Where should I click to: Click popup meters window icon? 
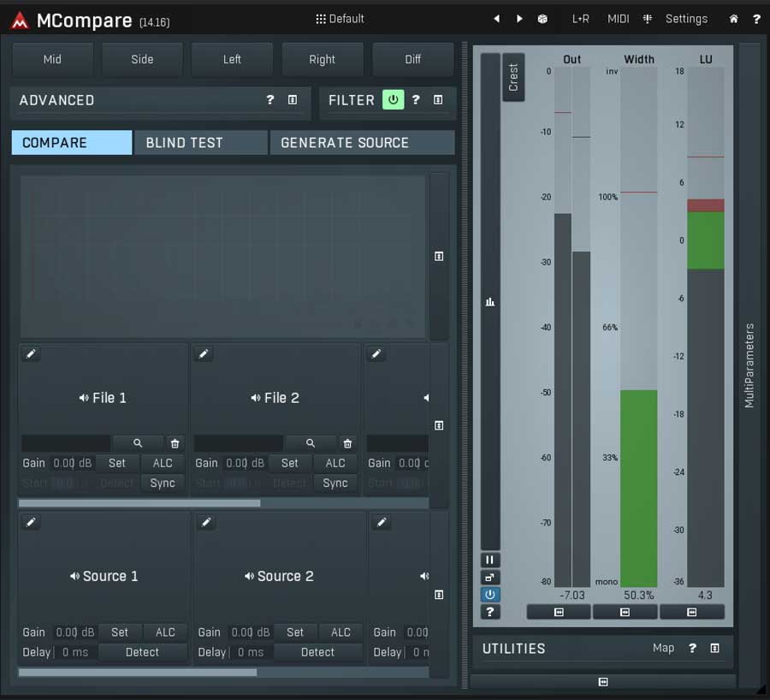coord(489,577)
